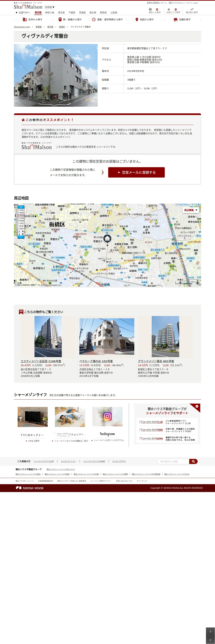The width and height of the screenshot is (215, 644).
Task: Select the 東京都 prefecture tab
Action: click(x=38, y=13)
